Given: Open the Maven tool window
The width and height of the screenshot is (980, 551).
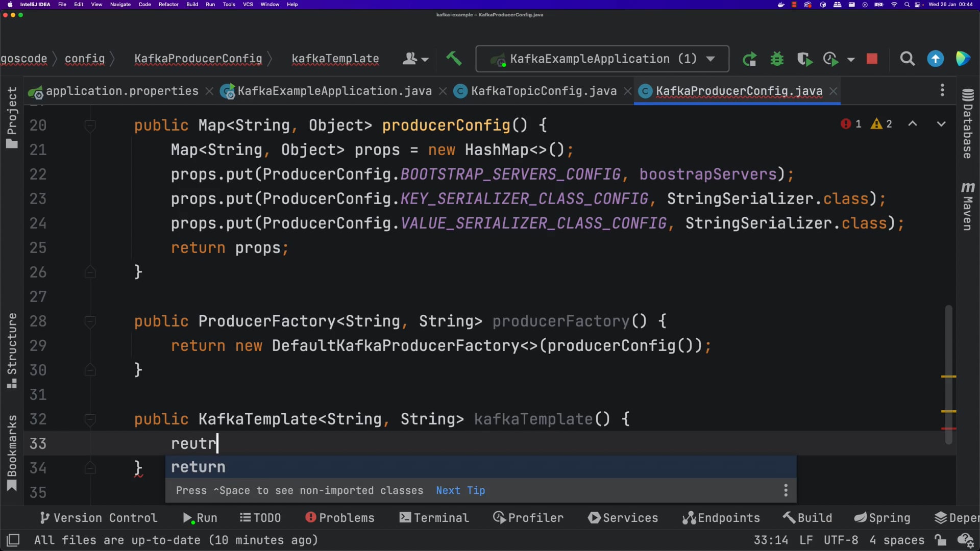Looking at the screenshot, I should (969, 204).
